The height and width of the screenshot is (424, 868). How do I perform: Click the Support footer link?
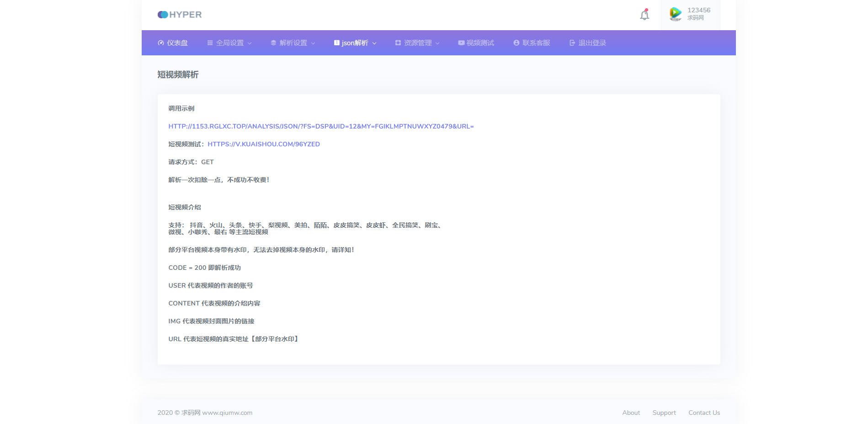(664, 413)
